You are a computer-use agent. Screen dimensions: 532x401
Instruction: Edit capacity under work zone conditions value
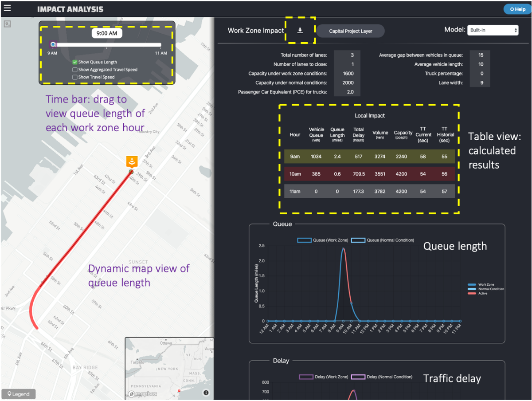pos(347,74)
